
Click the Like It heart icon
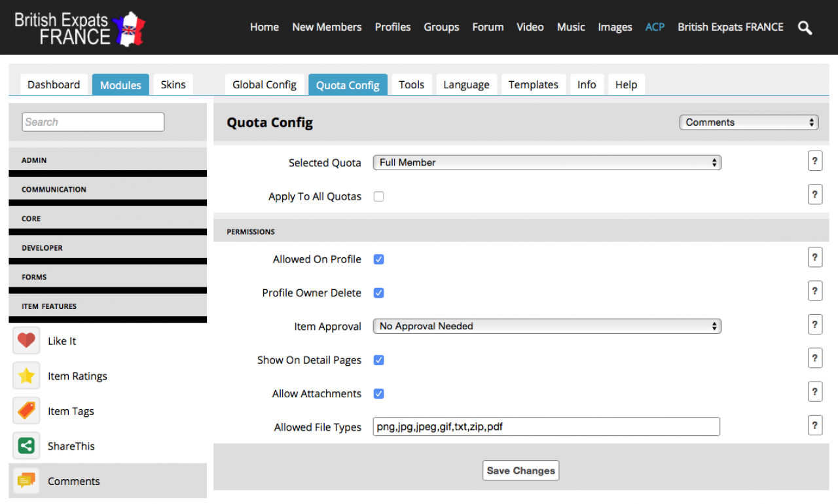(26, 341)
